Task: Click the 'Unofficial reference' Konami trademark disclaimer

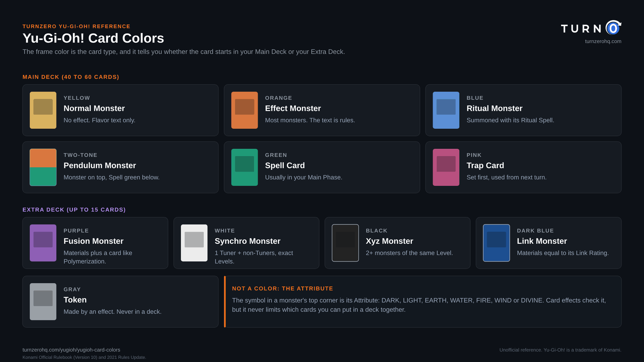Action: point(560,350)
